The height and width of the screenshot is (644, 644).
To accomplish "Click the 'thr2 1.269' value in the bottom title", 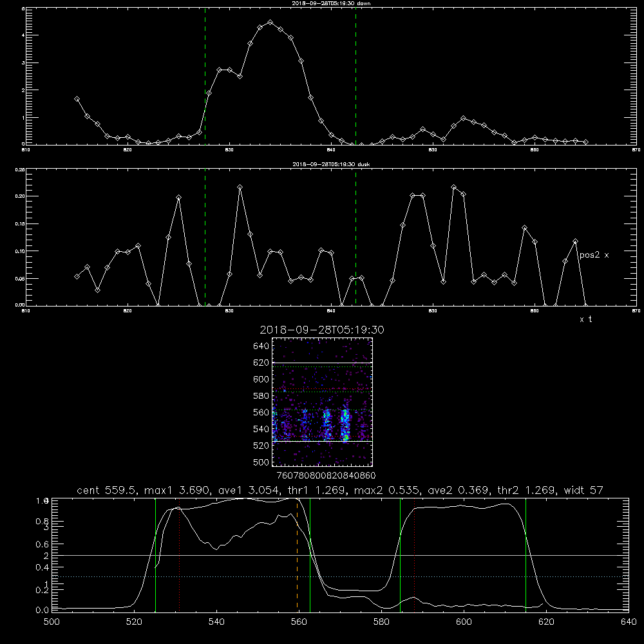I will tap(527, 490).
